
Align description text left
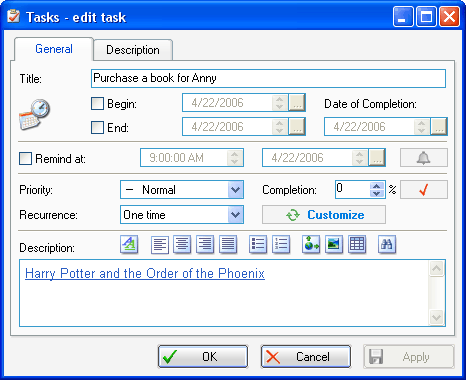coord(160,245)
